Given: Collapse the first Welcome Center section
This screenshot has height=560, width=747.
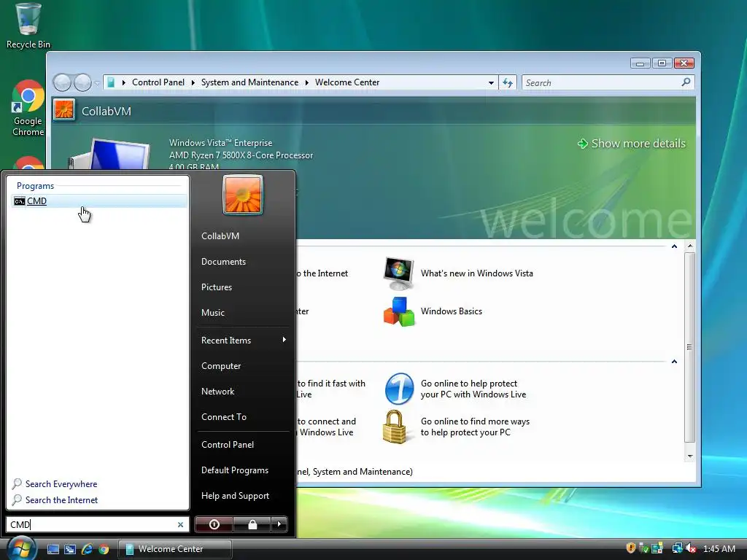Looking at the screenshot, I should 674,246.
